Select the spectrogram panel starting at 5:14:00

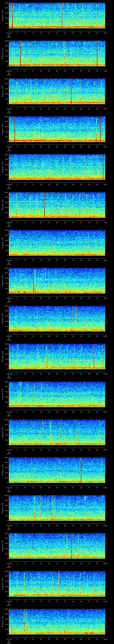coord(57,508)
